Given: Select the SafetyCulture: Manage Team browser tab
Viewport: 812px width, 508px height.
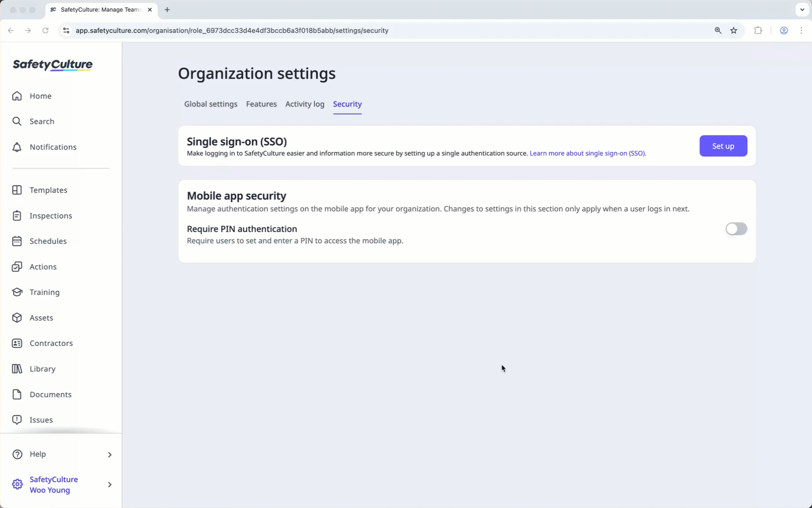Looking at the screenshot, I should 101,10.
